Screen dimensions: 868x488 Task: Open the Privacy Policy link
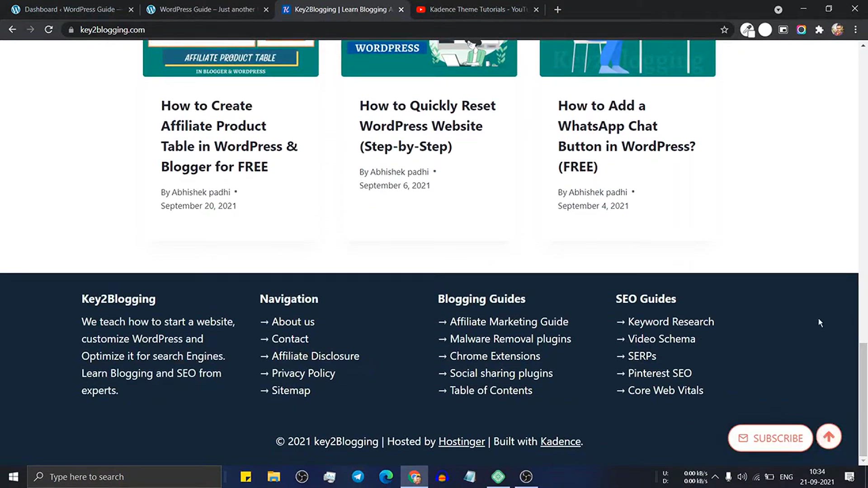[303, 373]
